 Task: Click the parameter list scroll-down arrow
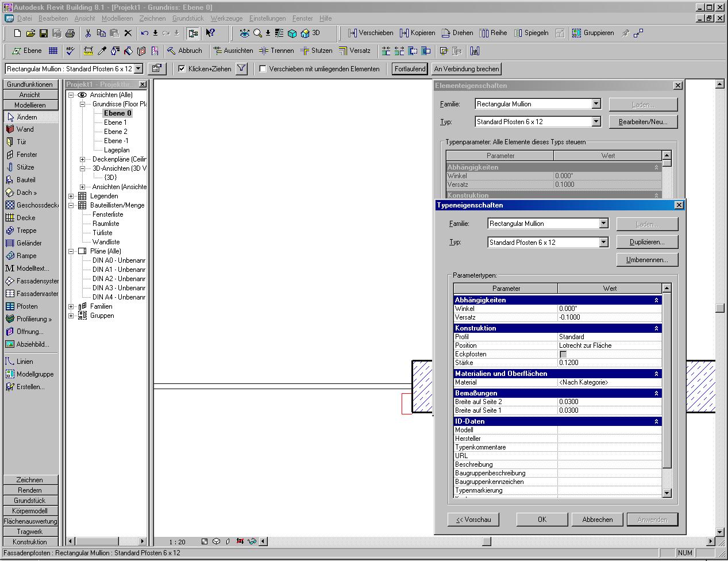coord(667,493)
